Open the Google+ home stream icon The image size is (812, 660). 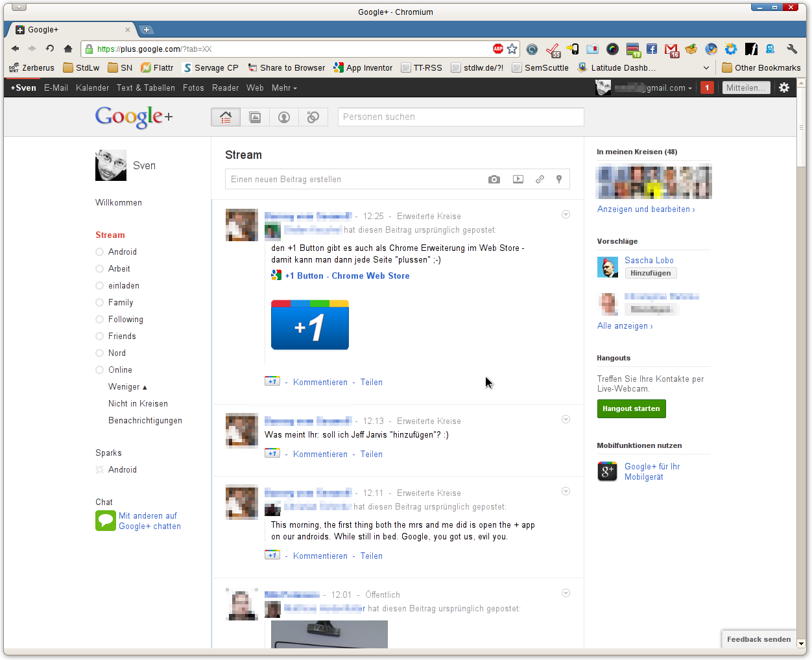(x=226, y=117)
